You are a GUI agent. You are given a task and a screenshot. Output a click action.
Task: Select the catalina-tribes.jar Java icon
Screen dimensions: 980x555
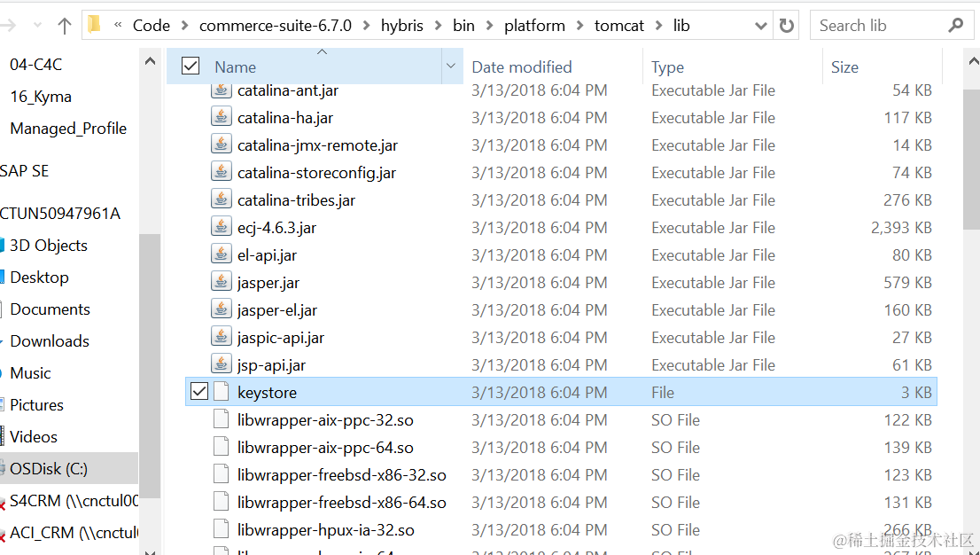(x=222, y=199)
